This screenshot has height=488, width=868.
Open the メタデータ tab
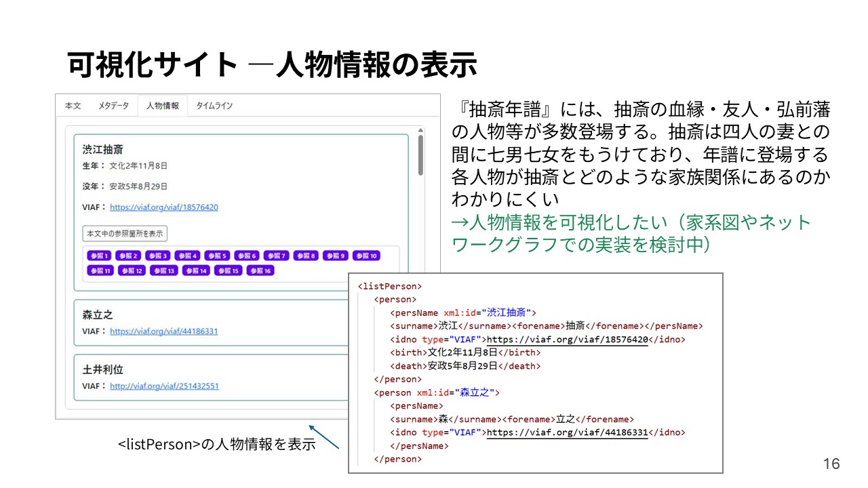pos(113,106)
